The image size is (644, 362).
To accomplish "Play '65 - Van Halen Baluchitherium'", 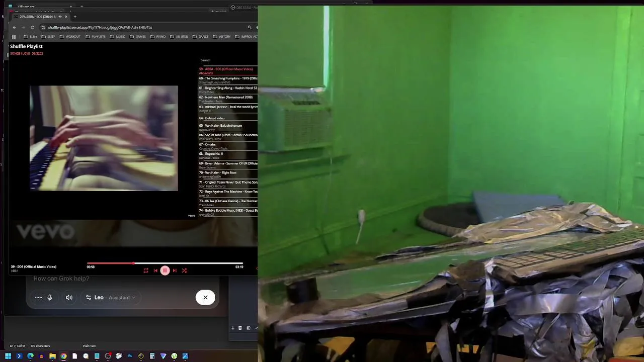I will pos(228,127).
